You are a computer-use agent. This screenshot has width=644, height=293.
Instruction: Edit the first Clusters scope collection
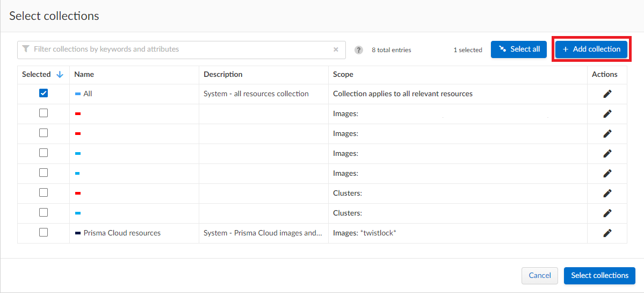coord(607,194)
